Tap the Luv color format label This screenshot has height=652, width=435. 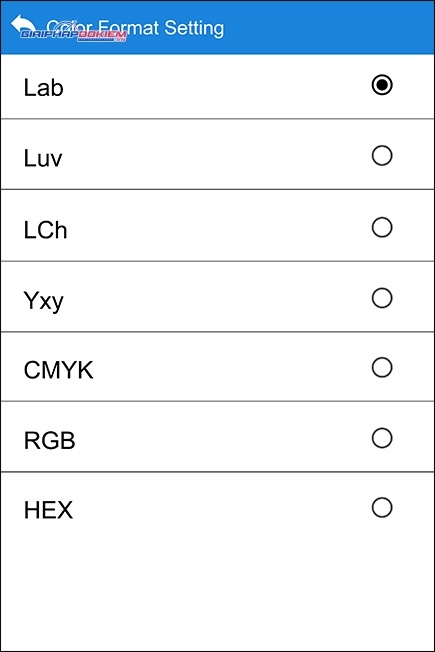pyautogui.click(x=43, y=158)
